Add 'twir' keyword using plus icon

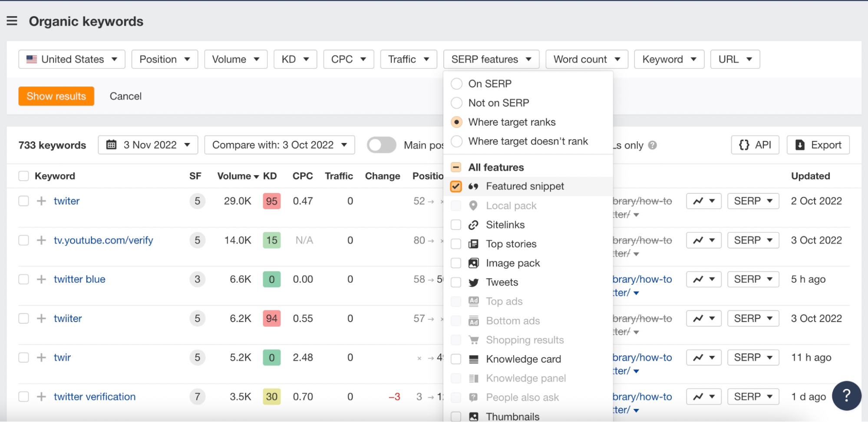[41, 357]
